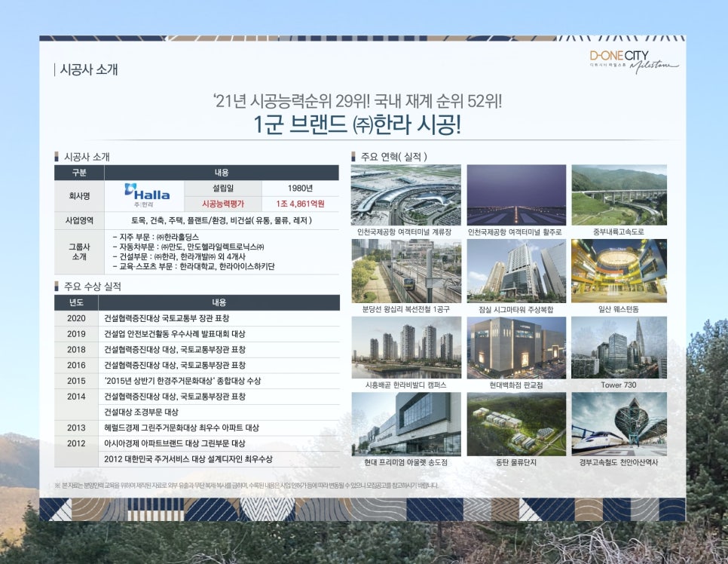Click the 시공사 소개 page title
This screenshot has height=564, width=728.
[x=89, y=69]
